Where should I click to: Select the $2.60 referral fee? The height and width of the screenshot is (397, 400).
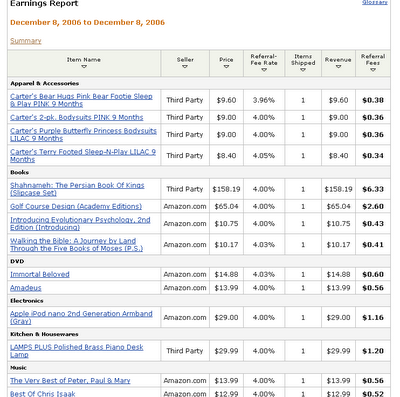point(373,206)
